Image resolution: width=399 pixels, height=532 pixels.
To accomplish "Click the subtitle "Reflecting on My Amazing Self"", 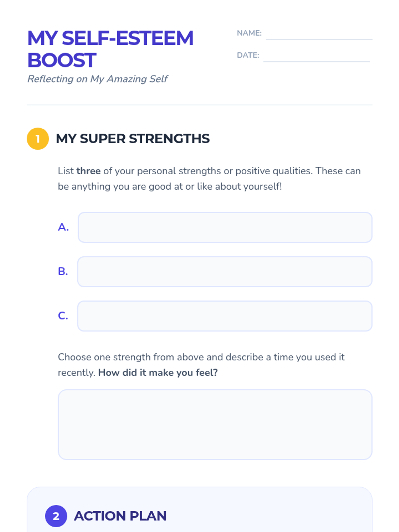I will pyautogui.click(x=97, y=79).
